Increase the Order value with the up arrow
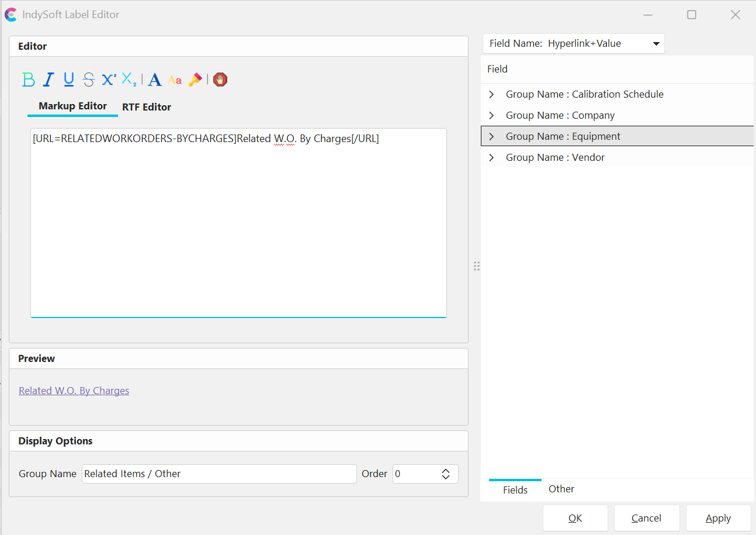756x535 pixels. tap(446, 470)
